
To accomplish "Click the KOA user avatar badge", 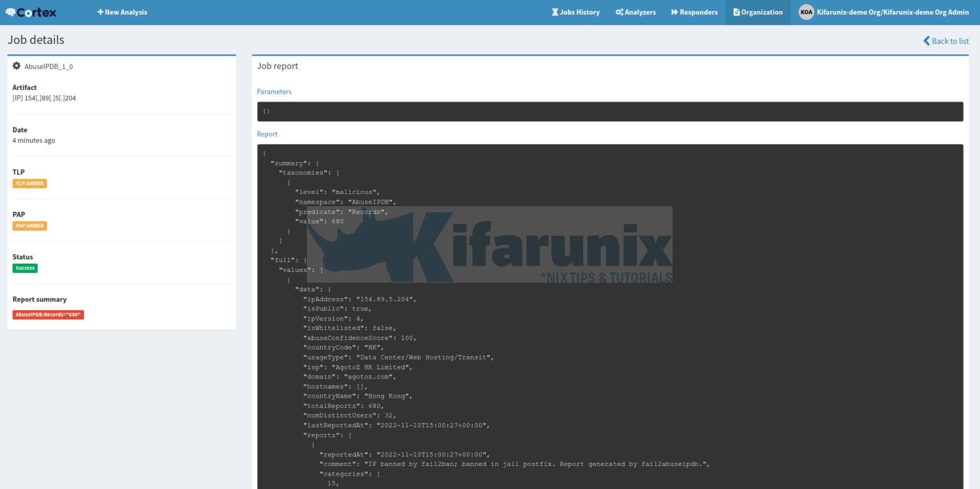I will tap(806, 11).
